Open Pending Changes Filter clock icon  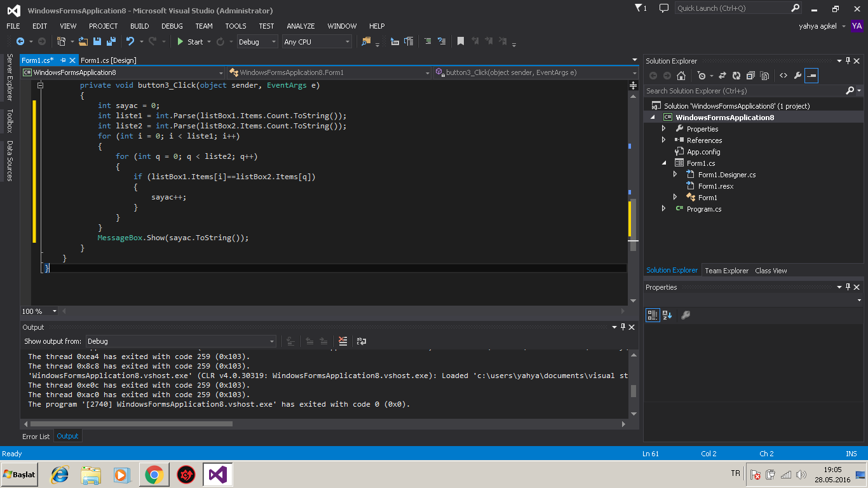click(701, 76)
